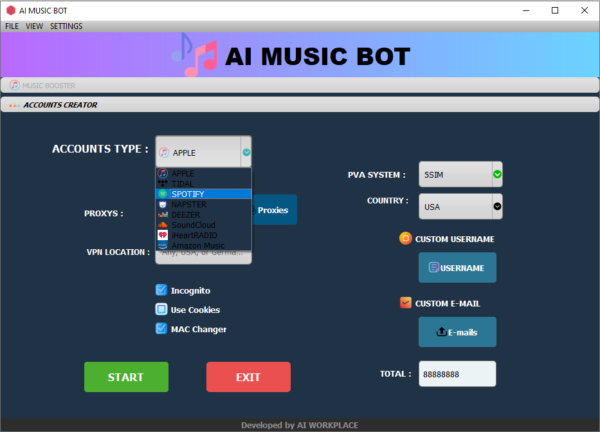Click the E-mails upload button
Viewport: 600px width, 432px height.
point(457,332)
